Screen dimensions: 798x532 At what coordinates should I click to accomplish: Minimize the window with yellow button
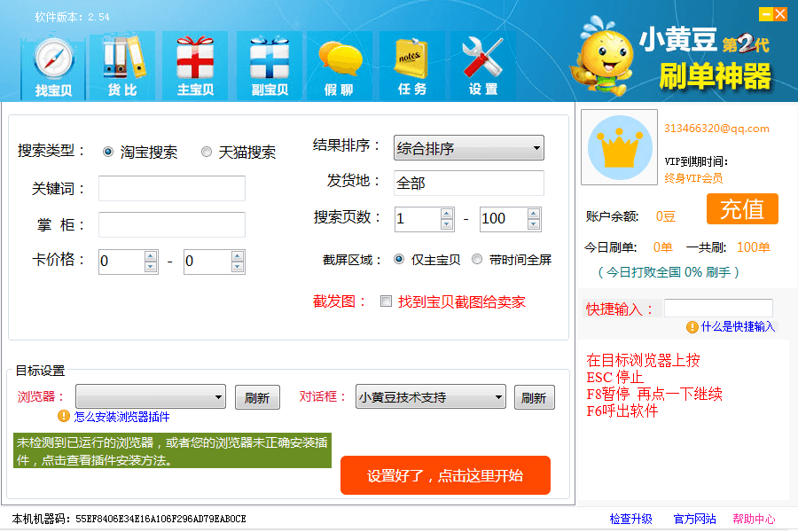[766, 14]
